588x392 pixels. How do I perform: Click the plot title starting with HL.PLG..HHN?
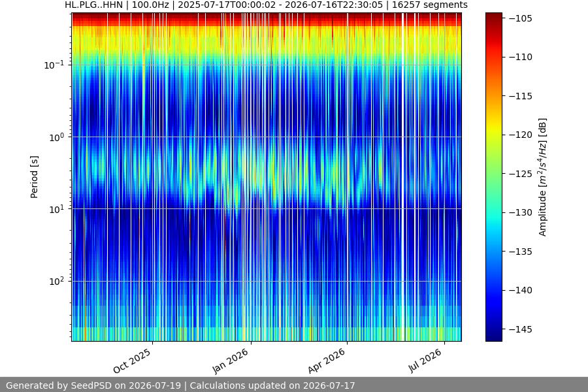tap(267, 5)
